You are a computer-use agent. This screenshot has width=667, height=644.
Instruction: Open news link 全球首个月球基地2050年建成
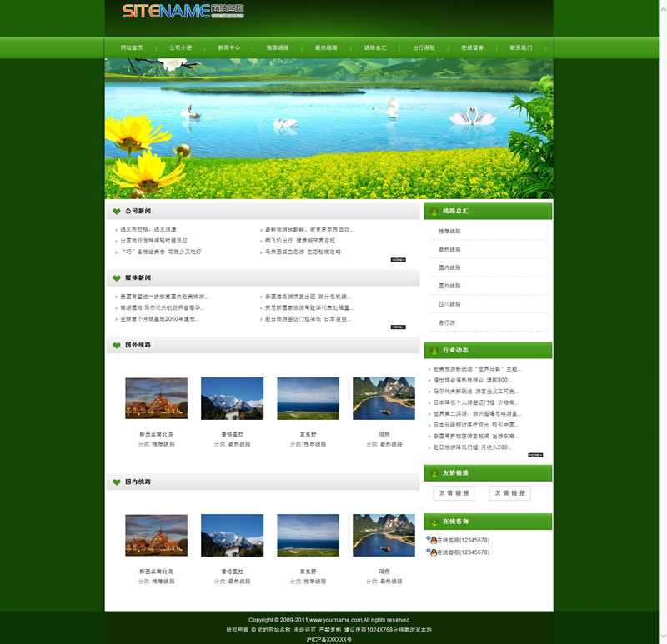(159, 319)
